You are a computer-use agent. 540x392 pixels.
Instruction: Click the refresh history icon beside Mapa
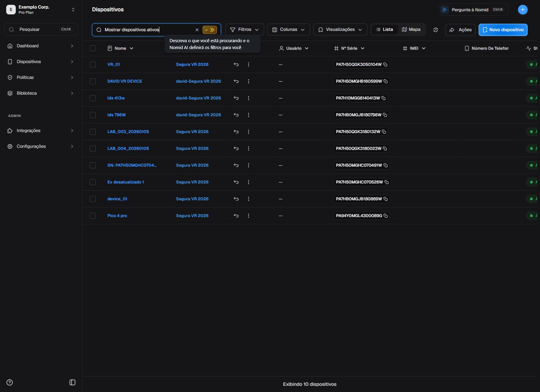(436, 30)
